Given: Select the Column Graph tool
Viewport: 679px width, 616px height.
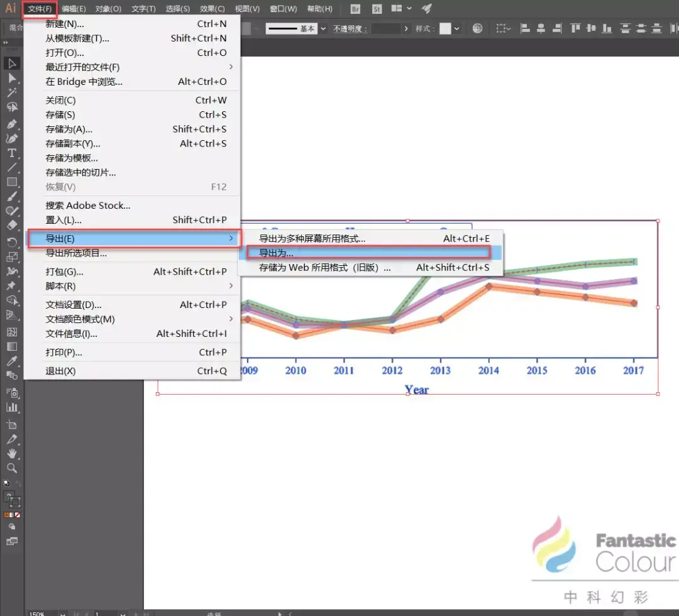Looking at the screenshot, I should tap(12, 407).
